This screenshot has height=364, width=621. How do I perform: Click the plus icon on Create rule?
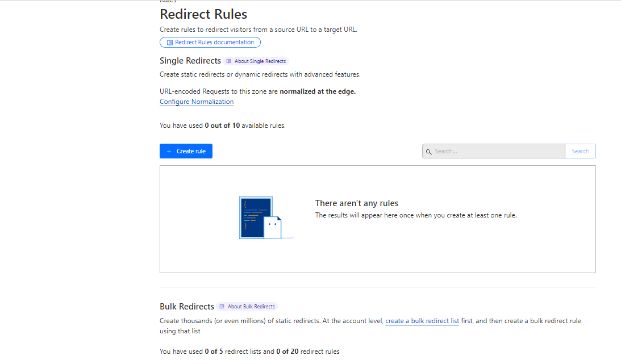169,151
